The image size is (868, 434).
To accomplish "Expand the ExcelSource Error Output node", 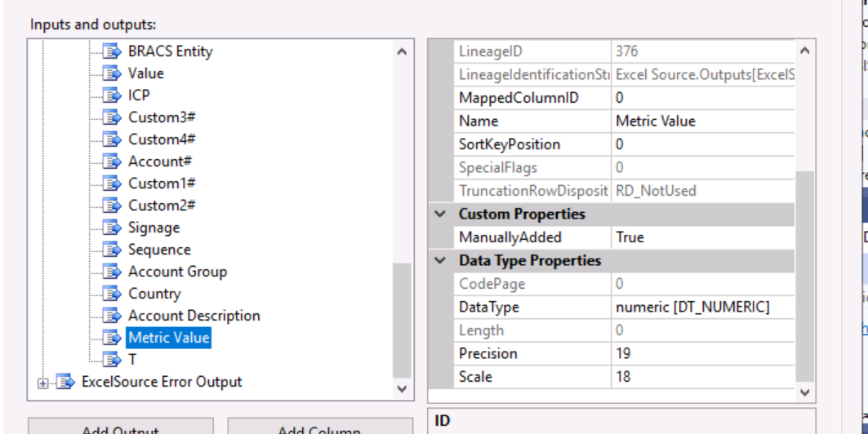I will [x=43, y=383].
